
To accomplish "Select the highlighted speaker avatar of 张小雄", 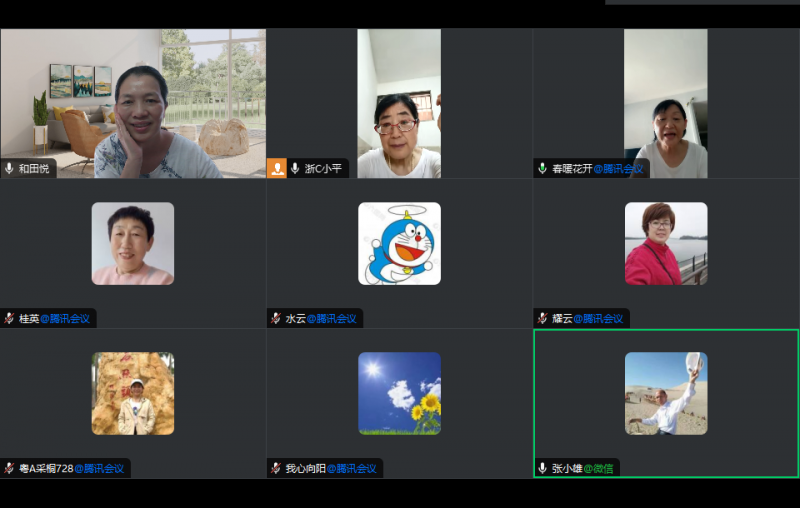I will pos(666,393).
